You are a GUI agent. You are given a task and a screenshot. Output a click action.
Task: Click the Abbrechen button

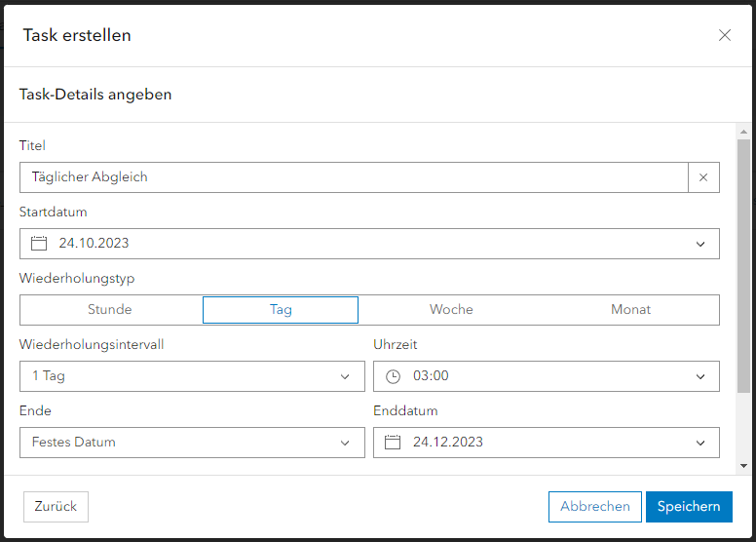(595, 507)
